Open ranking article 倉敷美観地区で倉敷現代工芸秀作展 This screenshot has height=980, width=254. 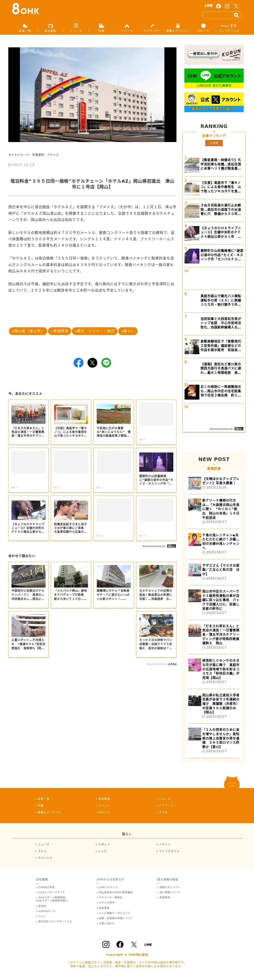coord(214,346)
